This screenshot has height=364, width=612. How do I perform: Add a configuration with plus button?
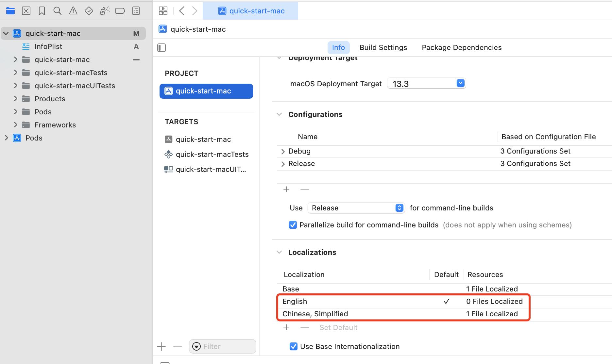coord(286,189)
